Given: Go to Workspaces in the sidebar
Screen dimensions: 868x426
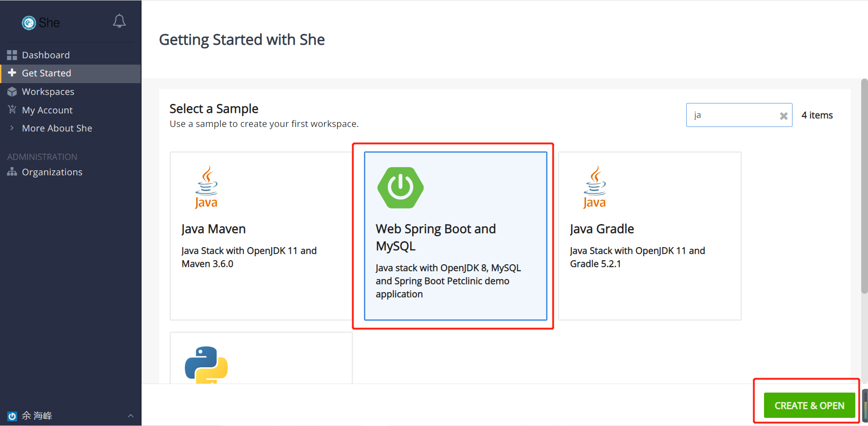Looking at the screenshot, I should click(48, 92).
